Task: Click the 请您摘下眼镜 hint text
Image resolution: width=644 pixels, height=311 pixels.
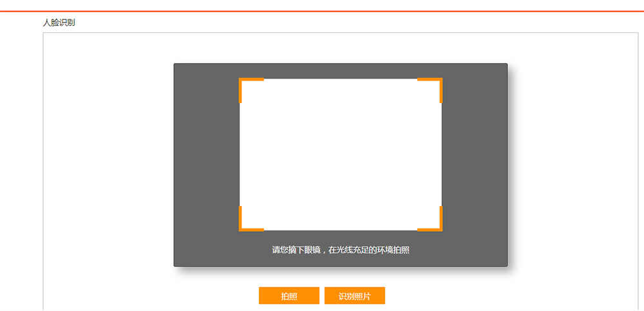Action: point(341,250)
